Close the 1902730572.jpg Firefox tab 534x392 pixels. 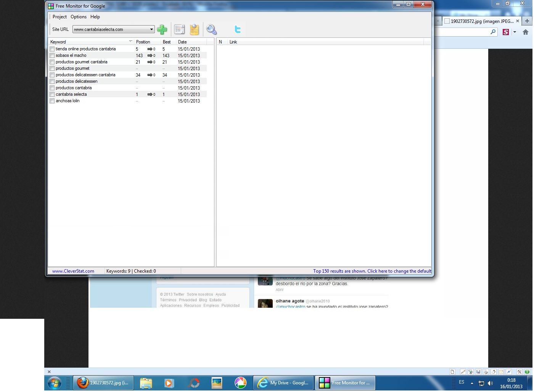point(518,21)
